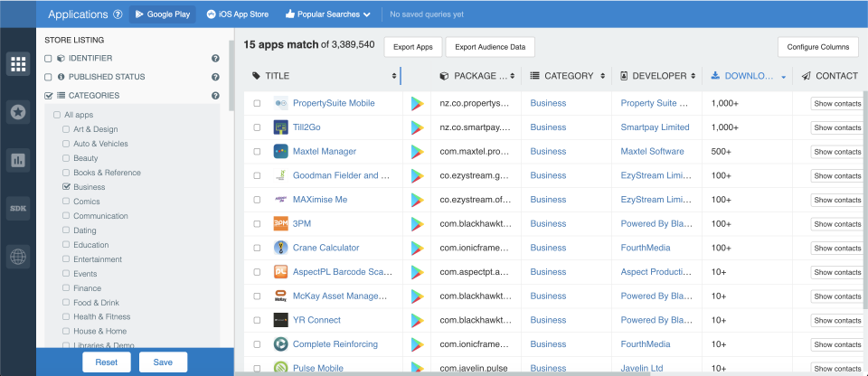Click the Export Apps button

pos(413,47)
